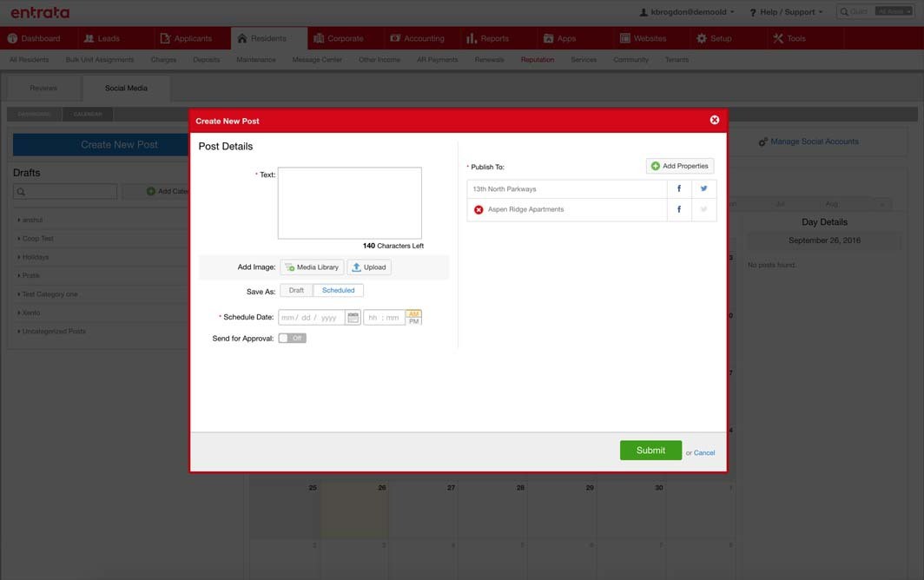
Task: Enable Facebook publishing for 13th North Parkways
Action: pos(677,186)
